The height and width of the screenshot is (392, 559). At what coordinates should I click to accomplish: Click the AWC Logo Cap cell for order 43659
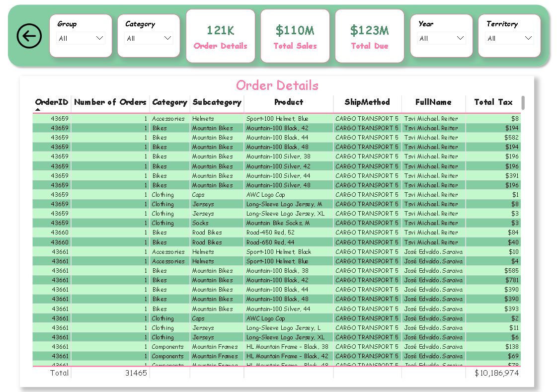266,195
